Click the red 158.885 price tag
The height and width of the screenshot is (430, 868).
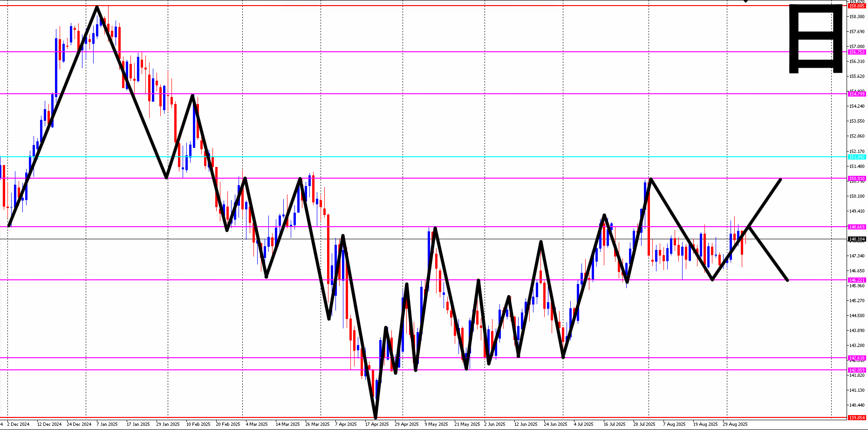click(857, 6)
